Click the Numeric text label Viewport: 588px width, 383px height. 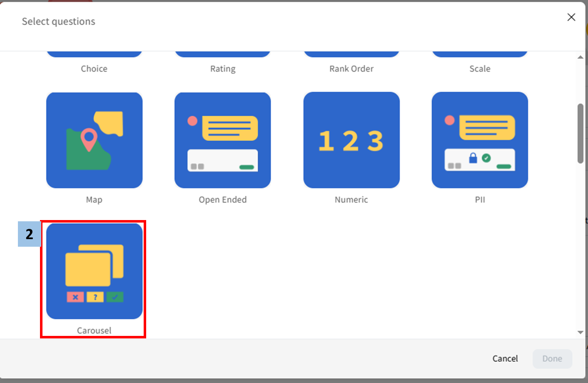pyautogui.click(x=351, y=200)
